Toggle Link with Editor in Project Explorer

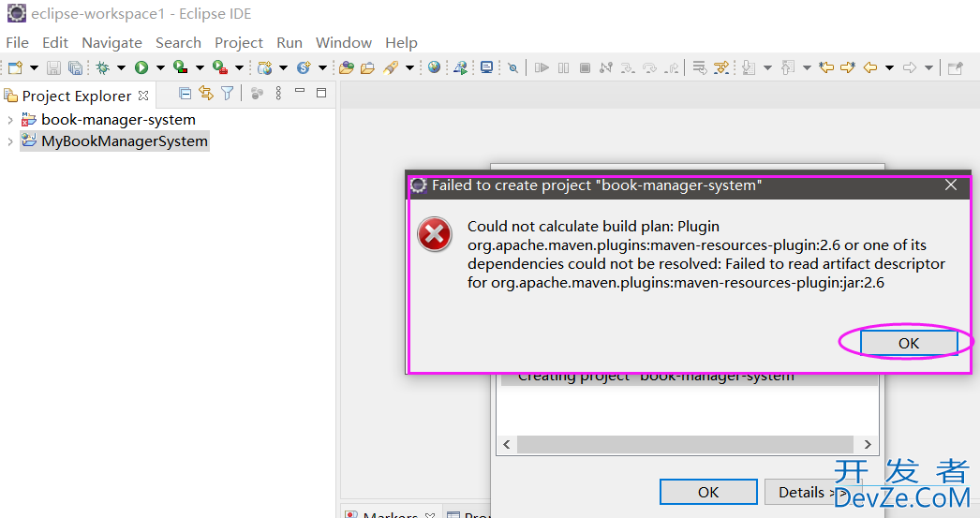tap(205, 93)
